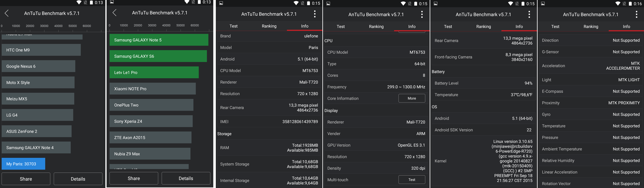The image size is (644, 188).
Task: Tap Details button below Nubia Z9 Max
Action: [x=186, y=178]
